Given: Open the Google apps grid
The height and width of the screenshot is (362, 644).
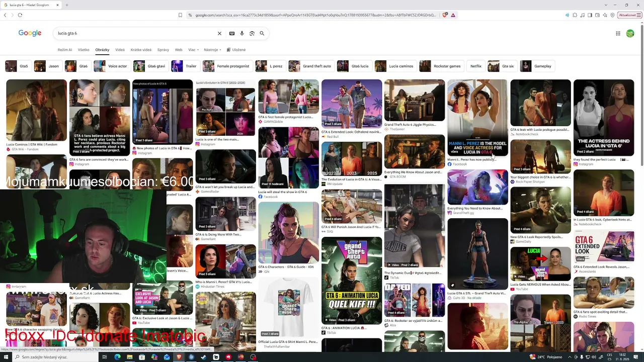Looking at the screenshot, I should [618, 33].
